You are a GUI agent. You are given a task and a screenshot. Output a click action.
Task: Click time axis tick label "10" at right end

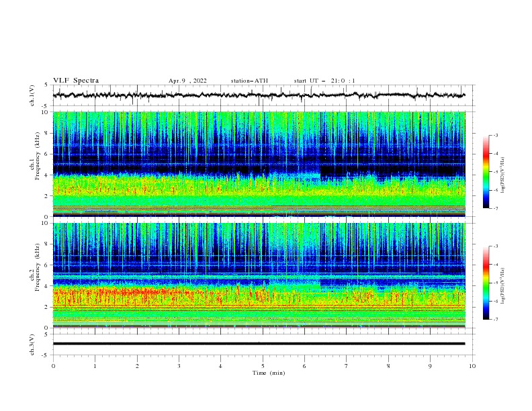click(x=472, y=366)
